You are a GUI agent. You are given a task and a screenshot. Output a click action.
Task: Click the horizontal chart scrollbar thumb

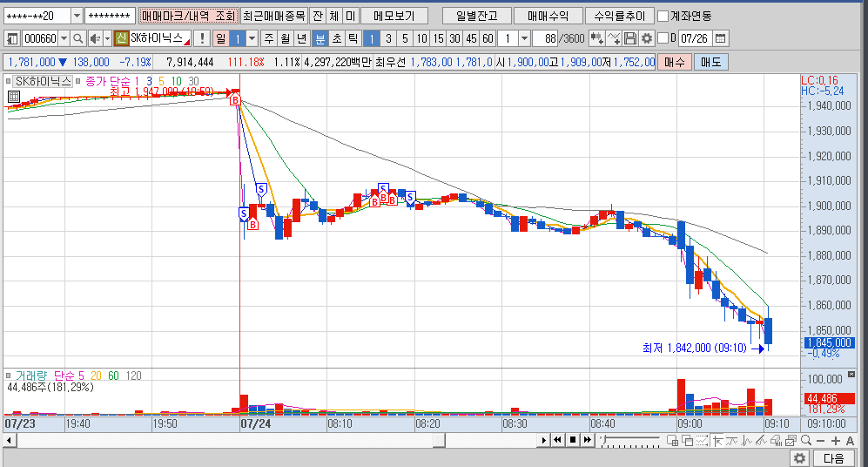(x=440, y=440)
